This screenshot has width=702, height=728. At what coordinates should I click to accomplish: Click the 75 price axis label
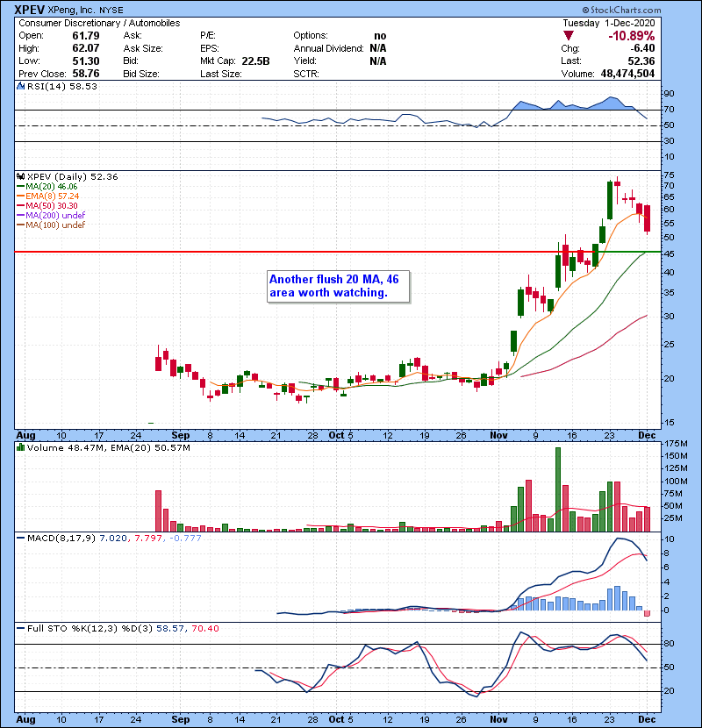pyautogui.click(x=670, y=175)
